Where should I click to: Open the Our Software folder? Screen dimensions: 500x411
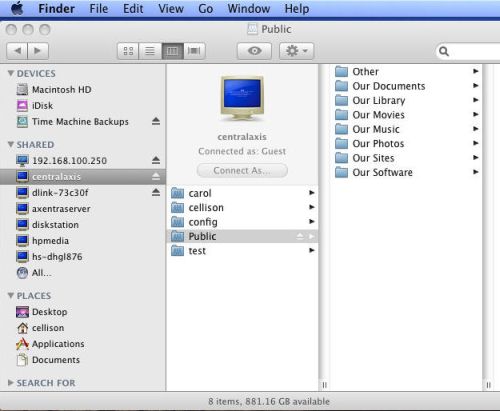[407, 172]
